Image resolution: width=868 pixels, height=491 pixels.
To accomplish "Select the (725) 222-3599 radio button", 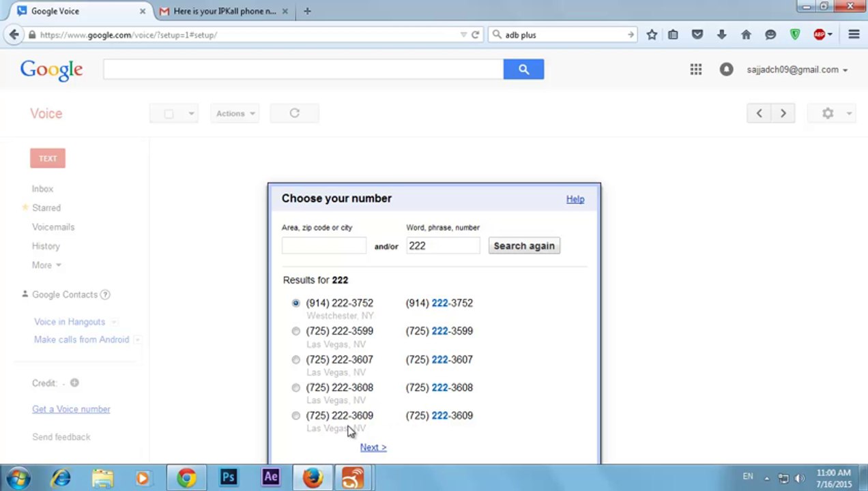I will point(295,331).
